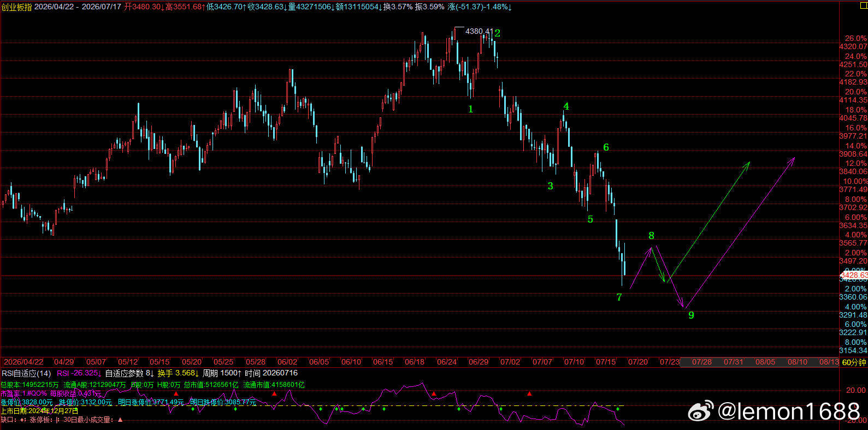Click wave label 5 green marker

point(590,219)
